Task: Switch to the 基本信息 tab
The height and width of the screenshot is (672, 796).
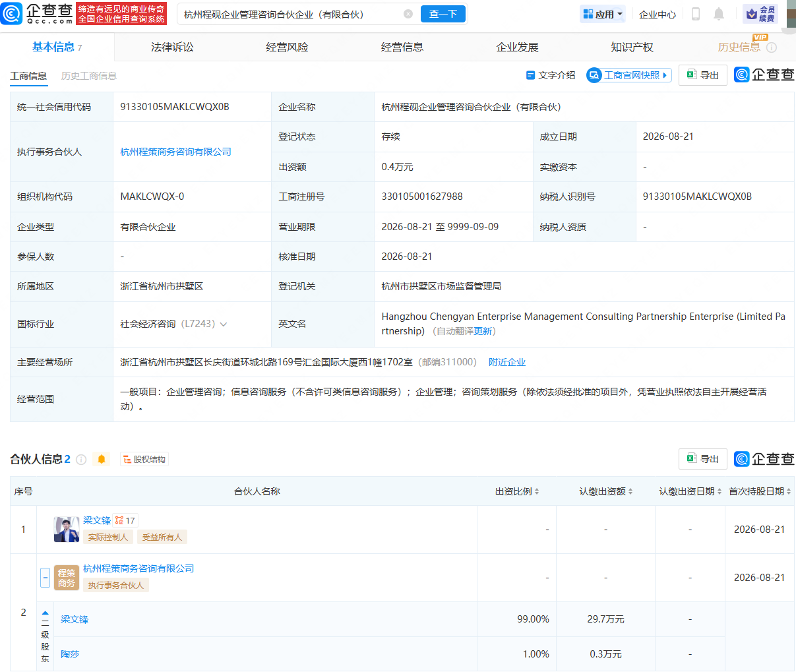Action: click(x=57, y=47)
